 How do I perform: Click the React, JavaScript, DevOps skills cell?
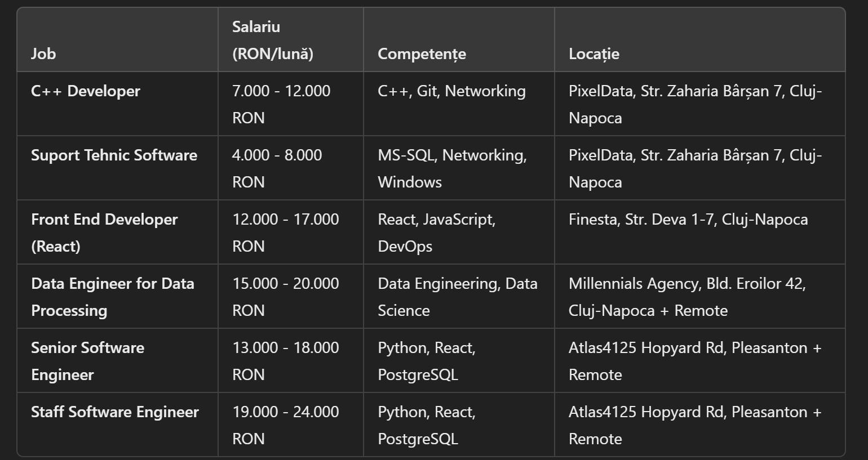436,232
